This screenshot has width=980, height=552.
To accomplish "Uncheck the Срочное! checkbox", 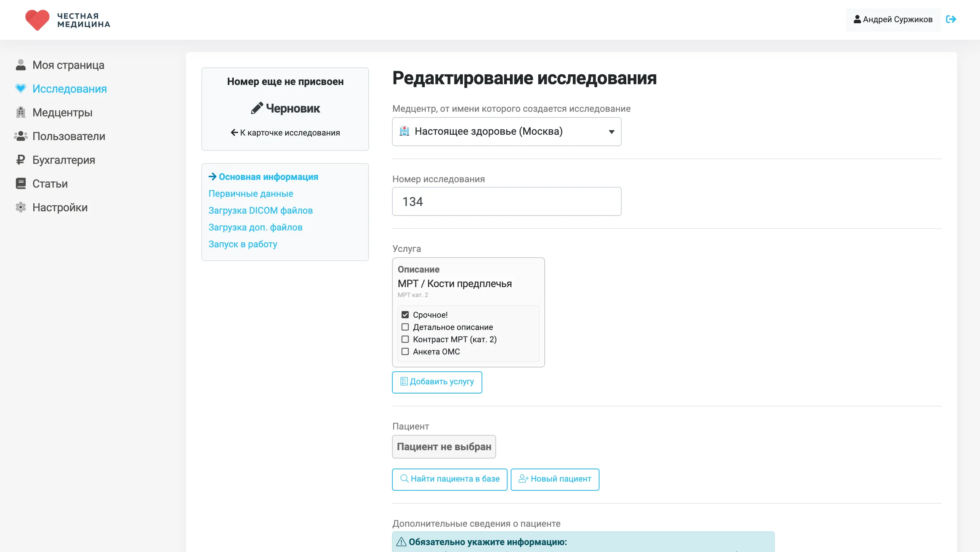I will pos(405,314).
